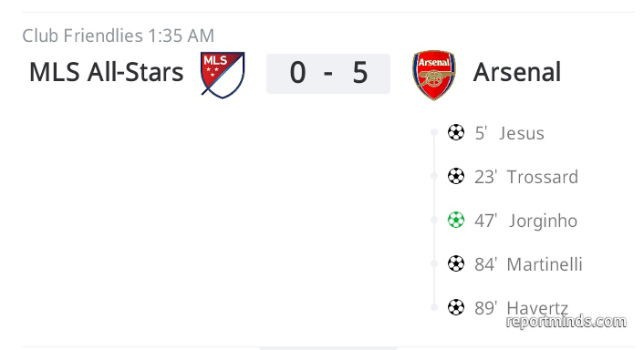Open the Arsenal team name
This screenshot has width=644, height=350.
pos(517,73)
